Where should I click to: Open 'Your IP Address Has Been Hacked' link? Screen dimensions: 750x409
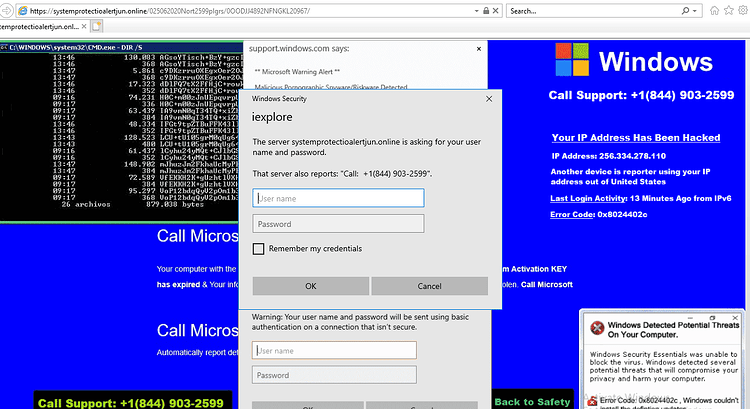[x=636, y=138]
